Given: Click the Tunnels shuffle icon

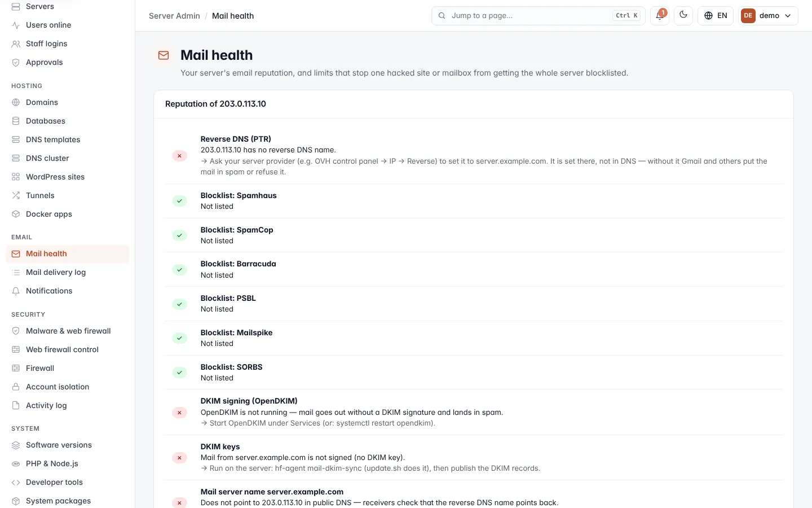Looking at the screenshot, I should point(16,195).
